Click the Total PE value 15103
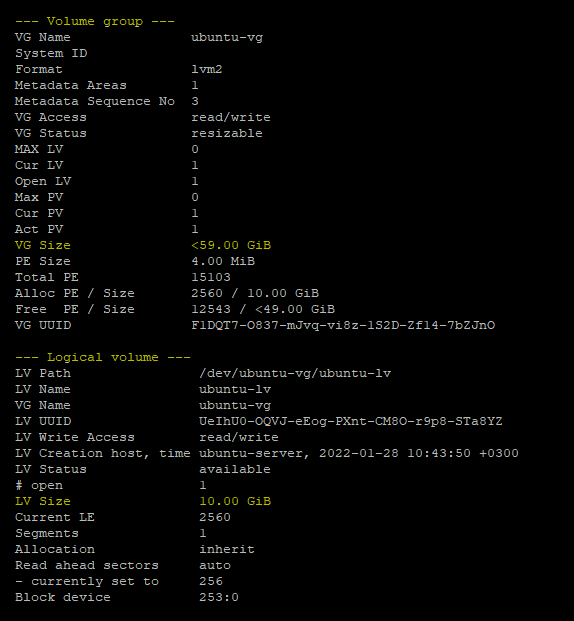Image resolution: width=574 pixels, height=621 pixels. coord(211,277)
